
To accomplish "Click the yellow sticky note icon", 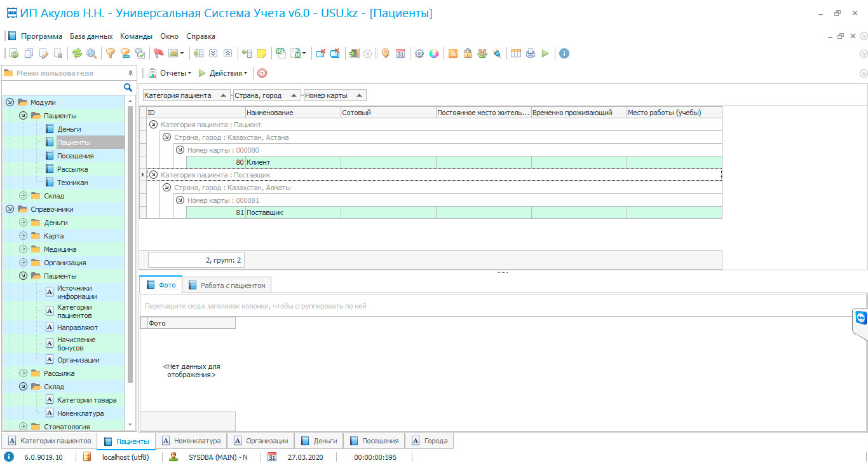I will coord(262,53).
